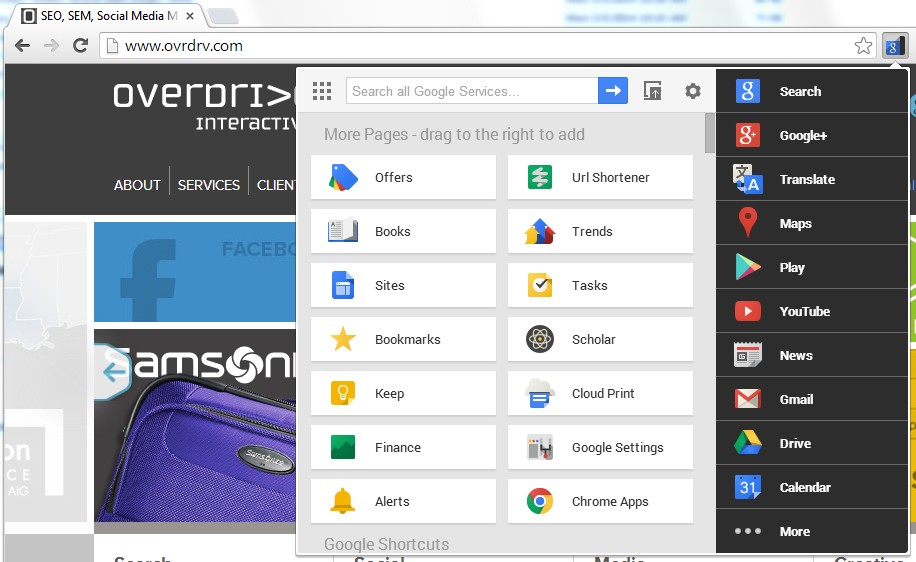The height and width of the screenshot is (562, 916).
Task: Open Calendar from the sidebar
Action: pyautogui.click(x=811, y=487)
